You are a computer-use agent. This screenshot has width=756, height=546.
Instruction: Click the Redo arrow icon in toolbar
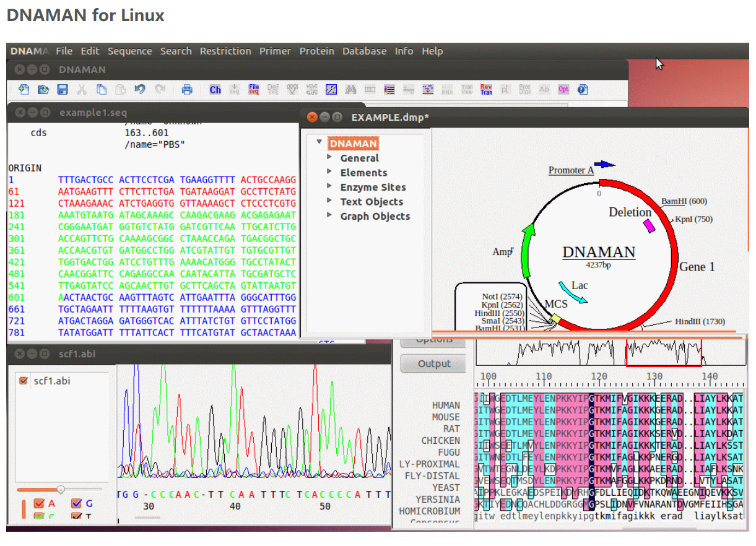click(x=160, y=90)
